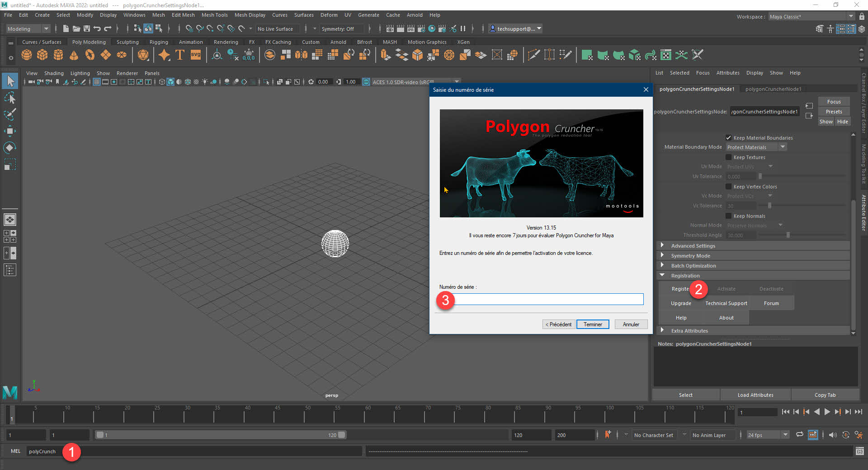
Task: Select the Move tool in toolbox
Action: pos(10,132)
